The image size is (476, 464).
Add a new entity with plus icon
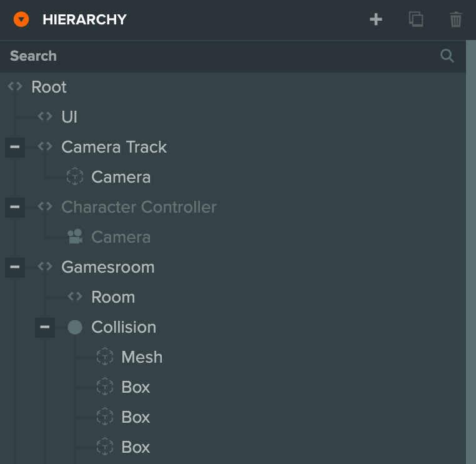click(x=376, y=19)
